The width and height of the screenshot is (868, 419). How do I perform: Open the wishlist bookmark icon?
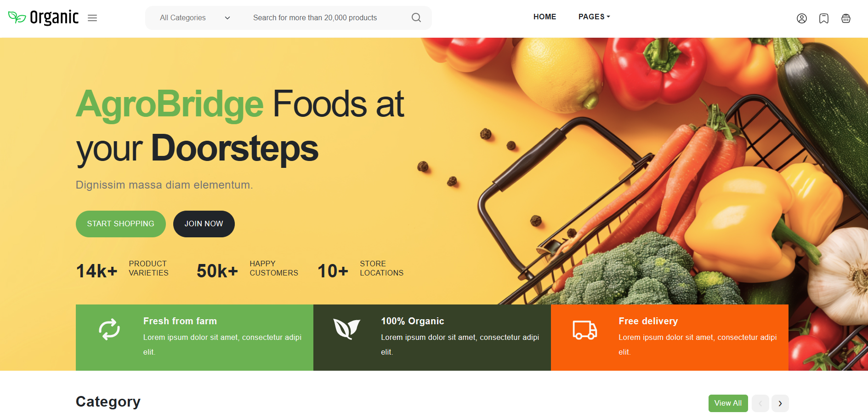[x=824, y=18]
